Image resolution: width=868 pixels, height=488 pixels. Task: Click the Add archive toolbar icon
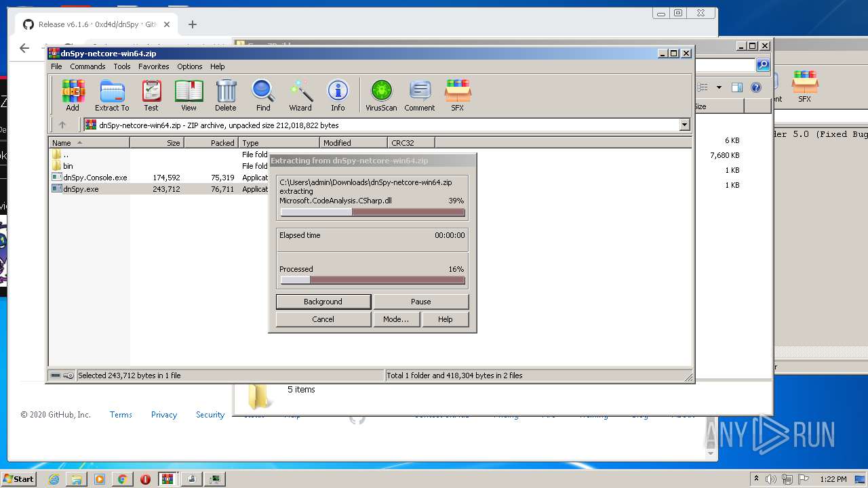point(73,95)
